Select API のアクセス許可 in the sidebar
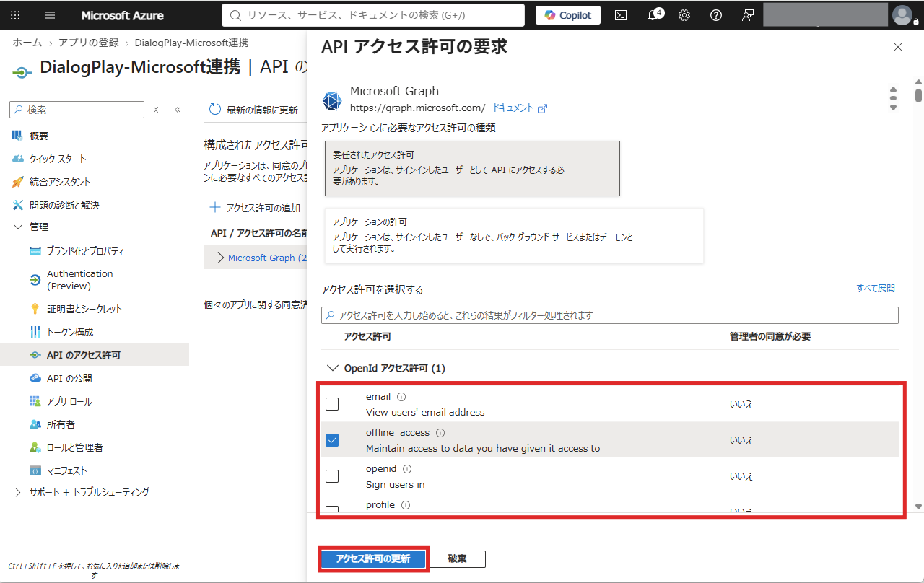 pyautogui.click(x=95, y=355)
